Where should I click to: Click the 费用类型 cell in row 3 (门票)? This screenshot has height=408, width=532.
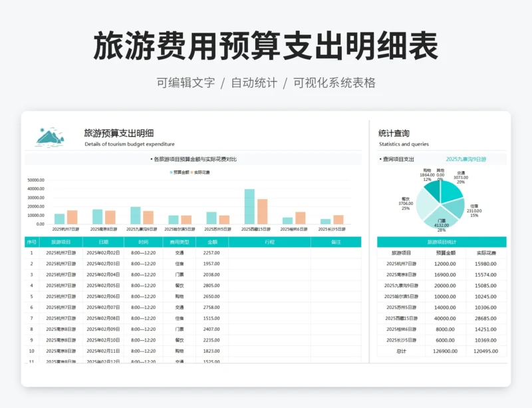pyautogui.click(x=180, y=274)
